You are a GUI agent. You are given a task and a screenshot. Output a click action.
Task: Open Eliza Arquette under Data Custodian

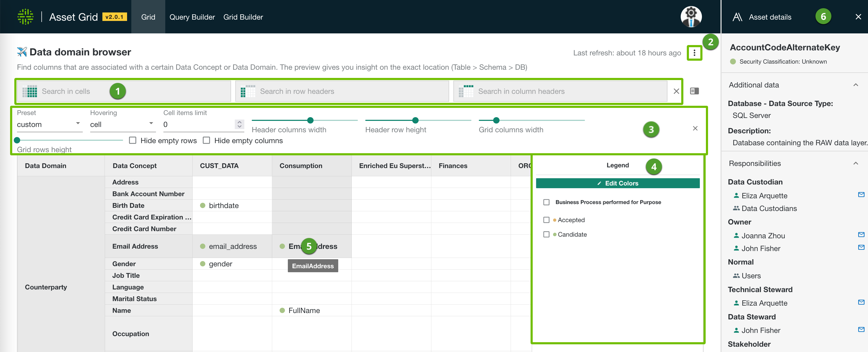pyautogui.click(x=764, y=196)
